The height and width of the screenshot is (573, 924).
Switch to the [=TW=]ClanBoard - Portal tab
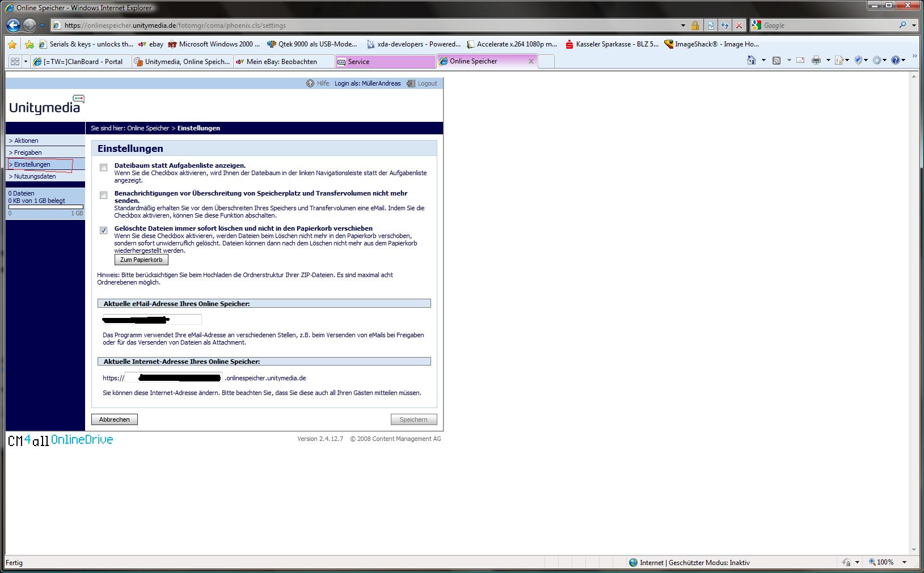tap(81, 61)
